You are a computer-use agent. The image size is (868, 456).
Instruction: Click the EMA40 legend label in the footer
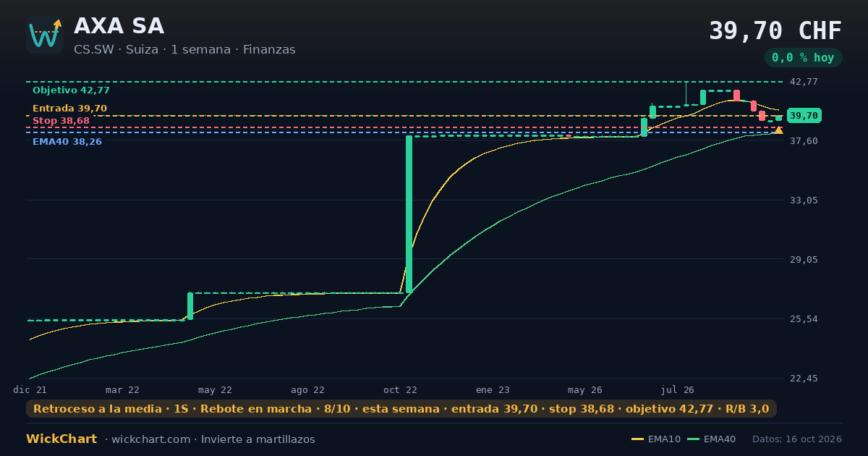[x=720, y=439]
